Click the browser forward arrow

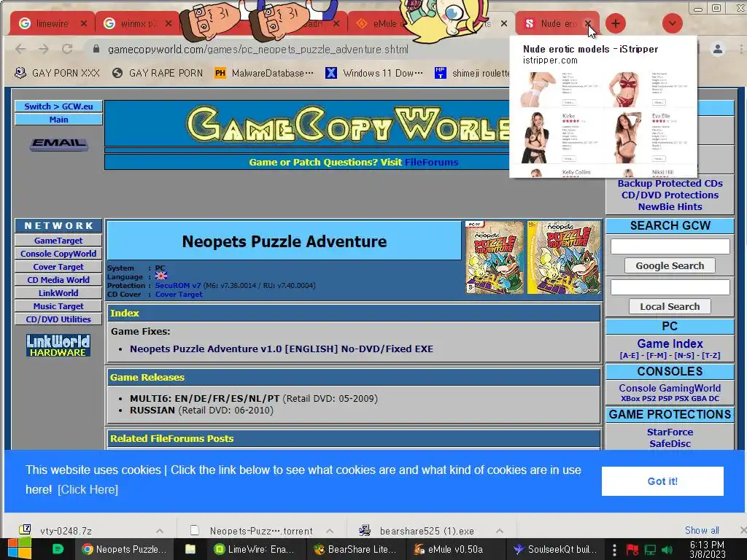[x=44, y=49]
